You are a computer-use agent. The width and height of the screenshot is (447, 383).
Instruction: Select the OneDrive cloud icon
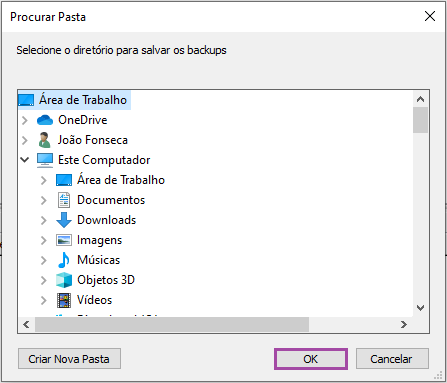(45, 120)
